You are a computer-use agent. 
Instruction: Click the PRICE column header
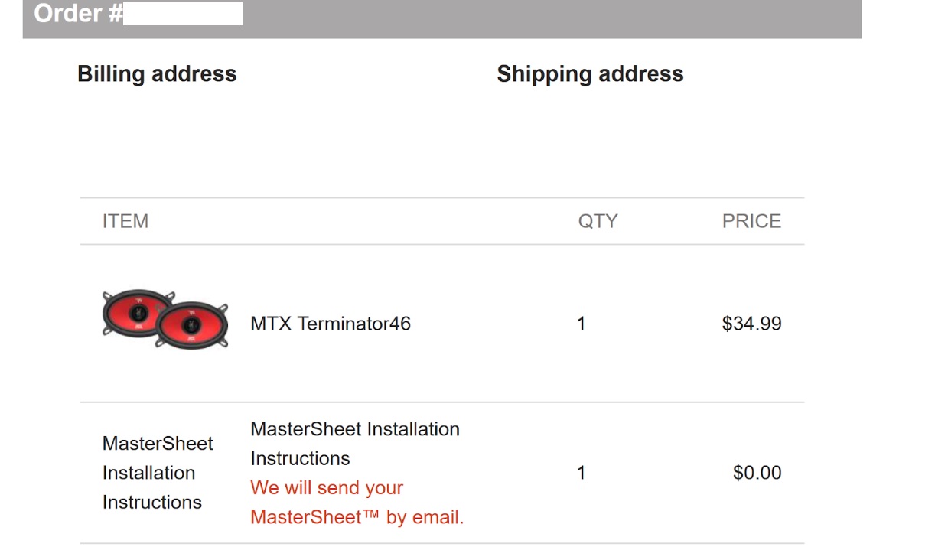[751, 221]
